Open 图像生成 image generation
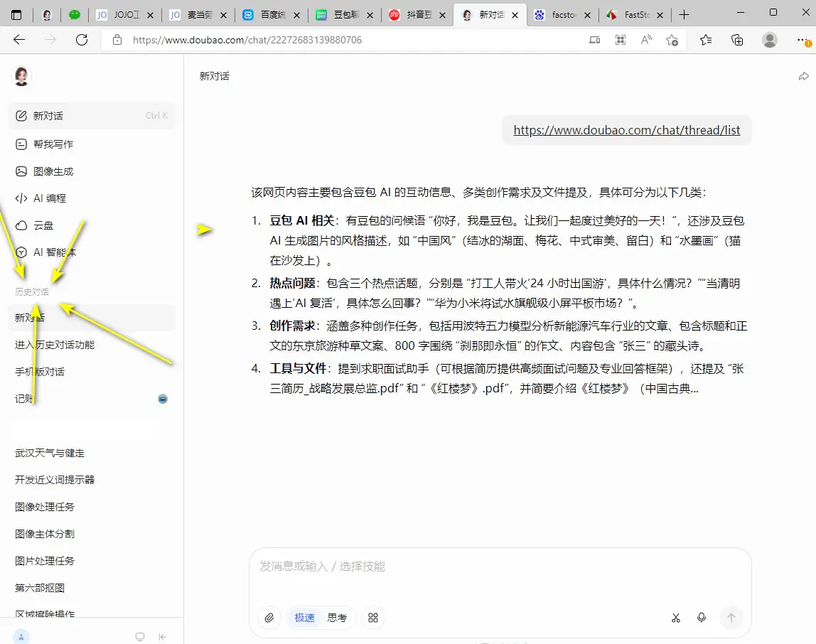 (x=92, y=171)
